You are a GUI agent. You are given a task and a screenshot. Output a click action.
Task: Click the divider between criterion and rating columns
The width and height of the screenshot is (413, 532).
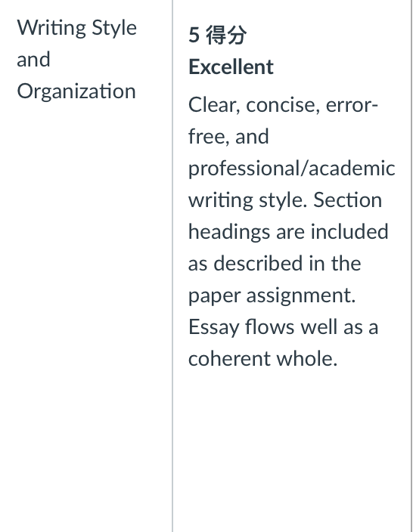tap(172, 266)
